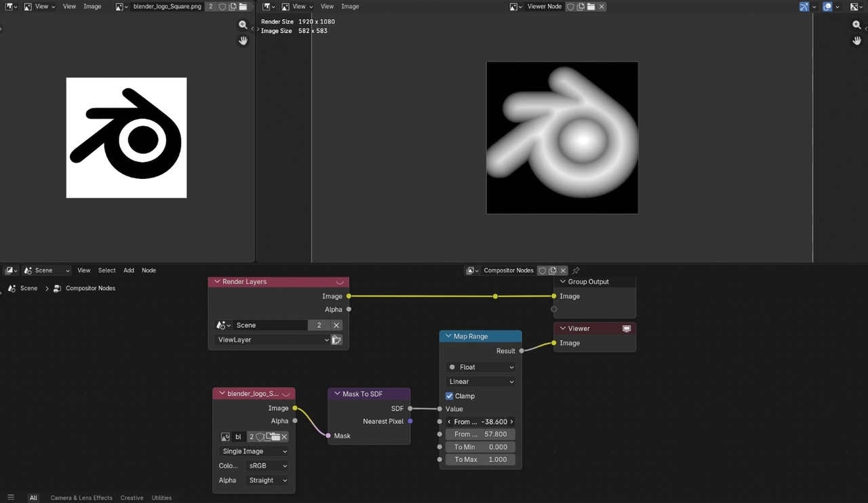Open Scene selector dropdown in node editor header
The width and height of the screenshot is (868, 503).
[x=46, y=270]
